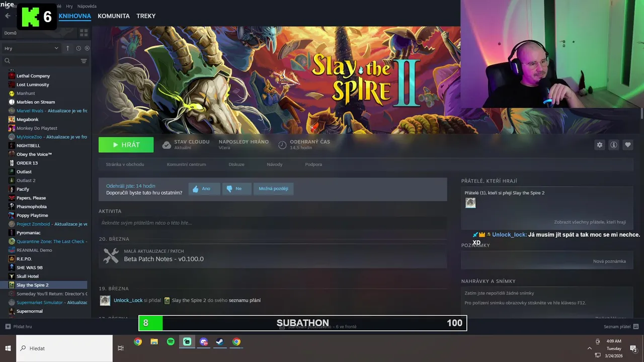The height and width of the screenshot is (362, 644).
Task: Recommend the game with Ano
Action: point(204,189)
